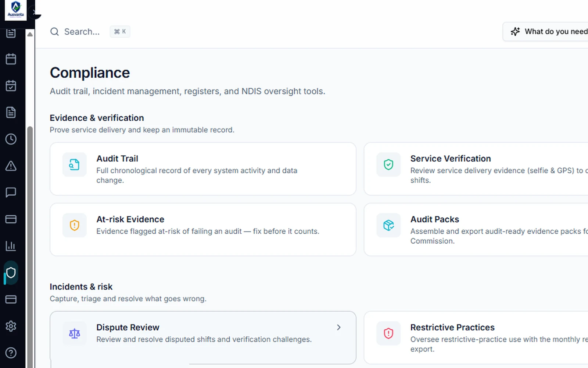Image resolution: width=588 pixels, height=368 pixels.
Task: Click the calendar-check icon in sidebar
Action: (11, 86)
